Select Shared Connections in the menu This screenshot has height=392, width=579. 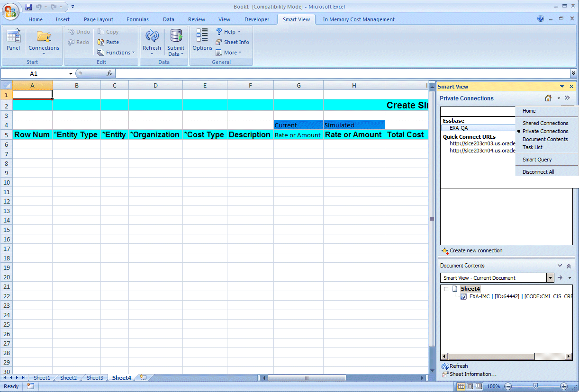545,123
